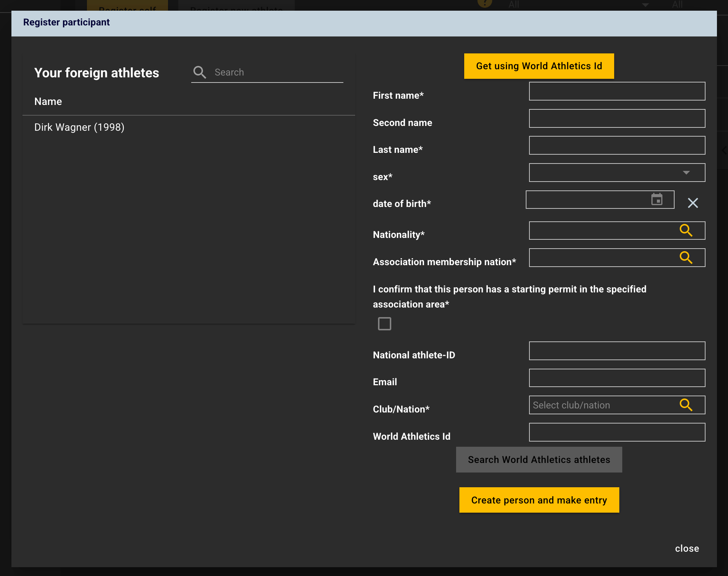Click Search World Athletics athletes button
The width and height of the screenshot is (728, 576).
click(539, 460)
